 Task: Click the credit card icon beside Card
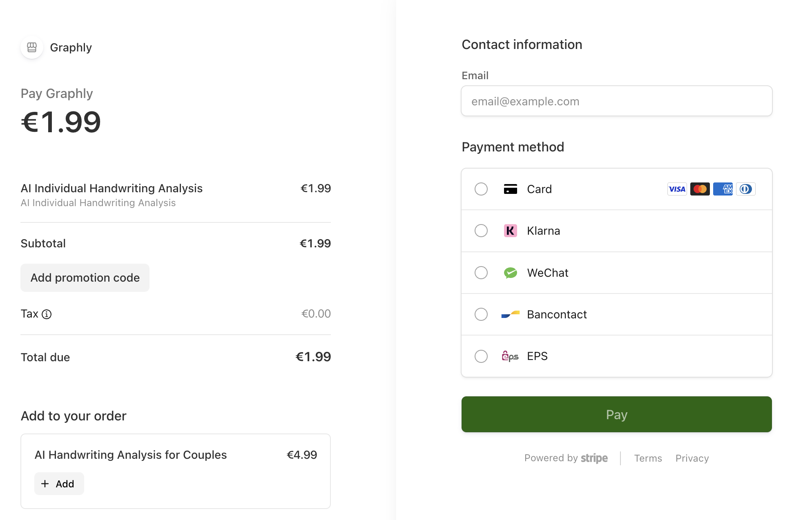pyautogui.click(x=510, y=189)
